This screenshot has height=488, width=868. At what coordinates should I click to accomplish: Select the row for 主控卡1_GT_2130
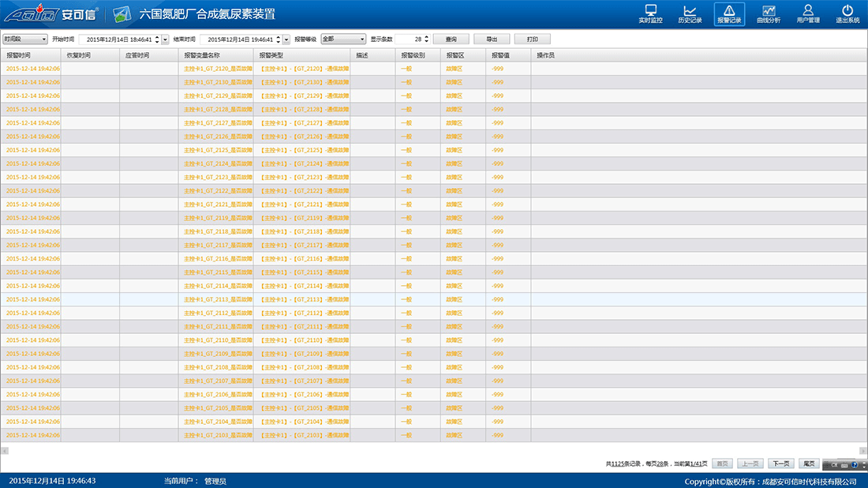coord(433,82)
